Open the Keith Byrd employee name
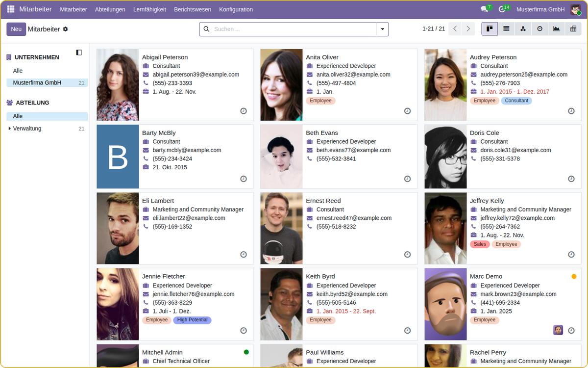588x368 pixels. (320, 276)
